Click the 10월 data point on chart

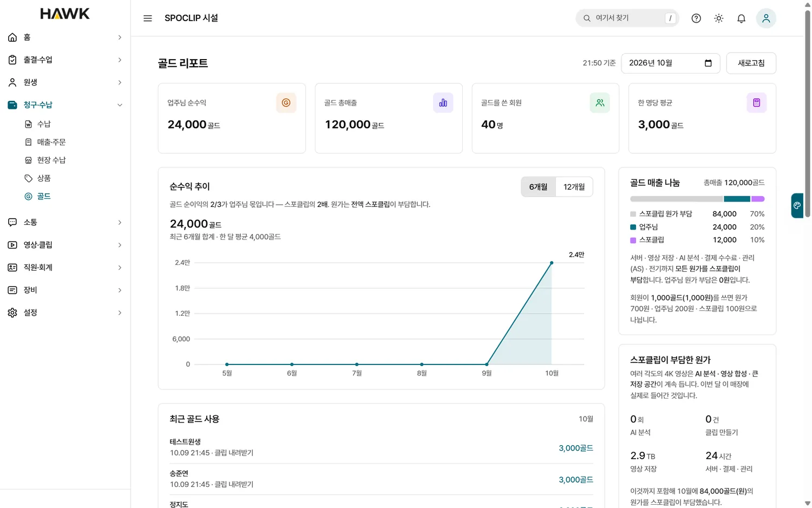pyautogui.click(x=552, y=263)
